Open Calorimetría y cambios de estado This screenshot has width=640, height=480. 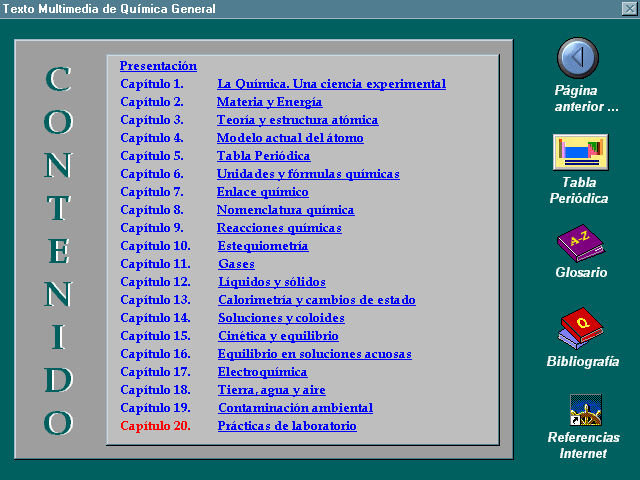coord(316,300)
